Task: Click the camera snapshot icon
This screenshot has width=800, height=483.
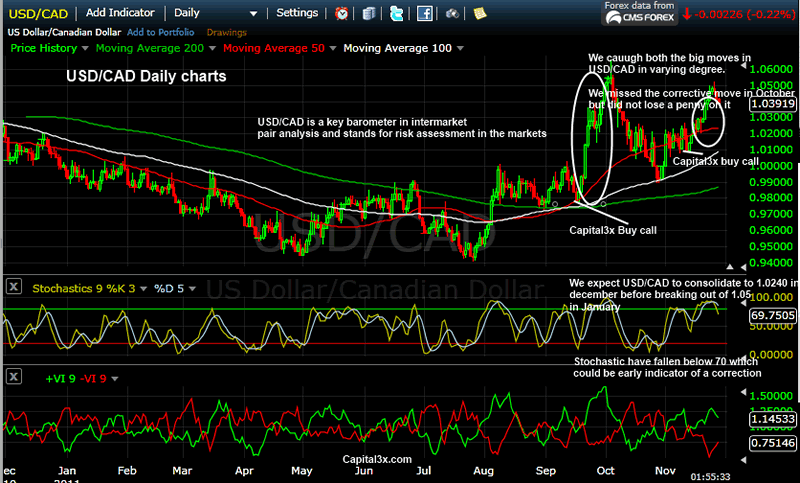Action: point(451,14)
